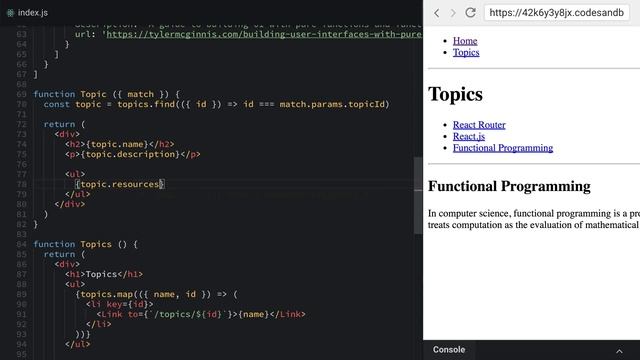Go forward in the preview browser
Image resolution: width=640 pixels, height=360 pixels.
[453, 13]
